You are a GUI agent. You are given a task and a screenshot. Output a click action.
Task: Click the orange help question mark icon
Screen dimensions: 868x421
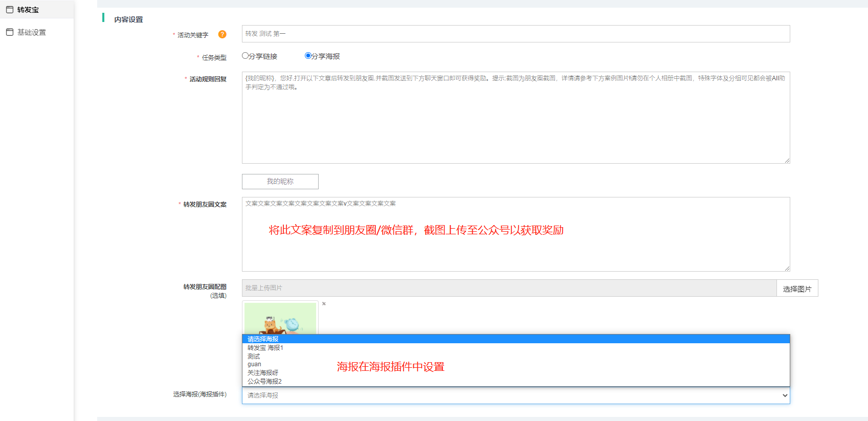(222, 34)
